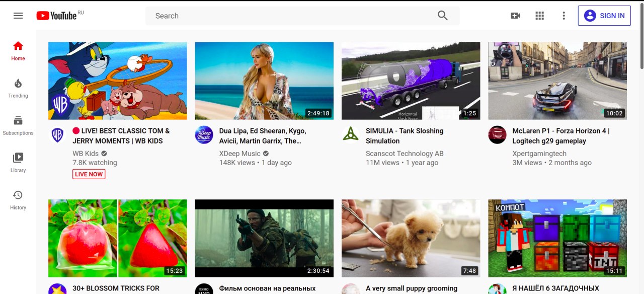Click the magnifier search button
The height and width of the screenshot is (294, 644).
click(x=443, y=16)
